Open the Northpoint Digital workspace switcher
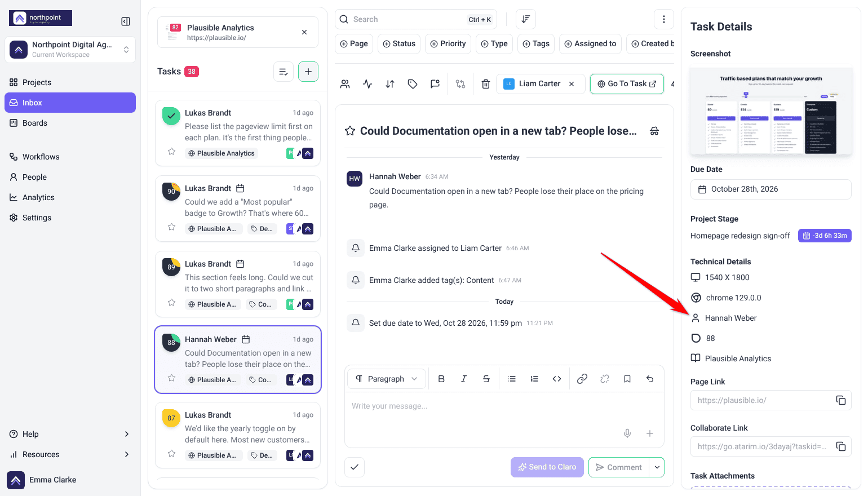 coord(70,50)
